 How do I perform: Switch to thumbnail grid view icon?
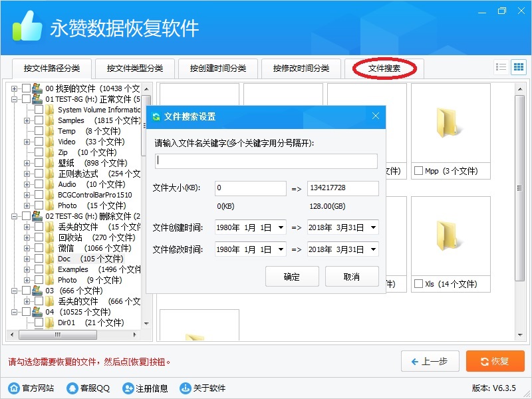point(518,67)
